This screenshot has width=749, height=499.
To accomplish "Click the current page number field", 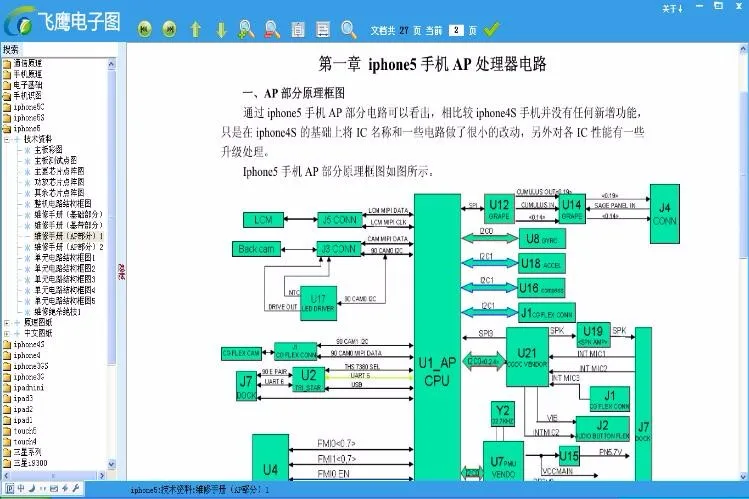I will (x=456, y=30).
